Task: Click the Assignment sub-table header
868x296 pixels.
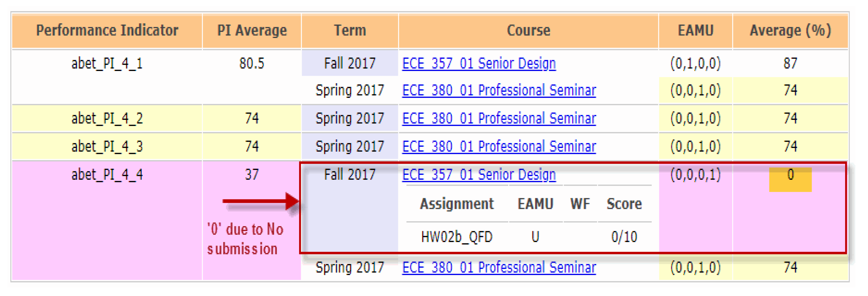Action: [x=457, y=204]
